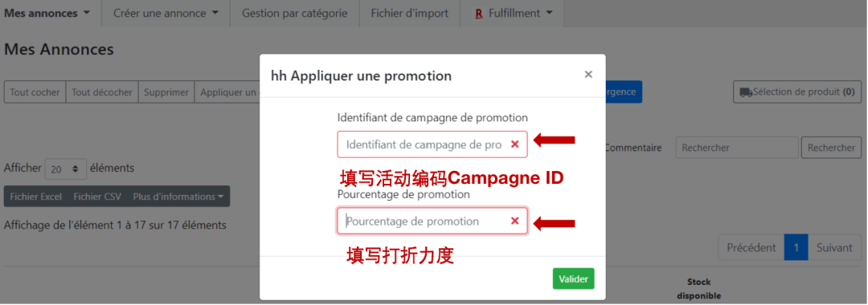Go to the Suivant page
Image resolution: width=868 pixels, height=305 pixels.
pos(834,247)
